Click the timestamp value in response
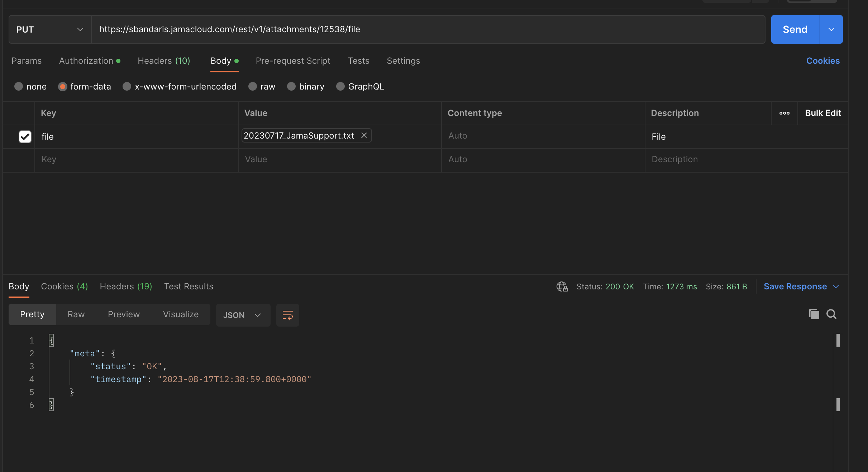868x472 pixels. (x=234, y=379)
